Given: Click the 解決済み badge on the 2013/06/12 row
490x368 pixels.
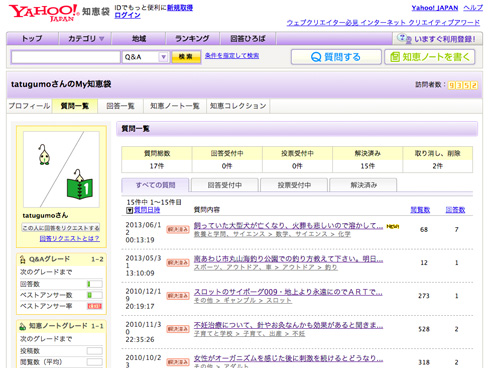Looking at the screenshot, I should coord(178,229).
